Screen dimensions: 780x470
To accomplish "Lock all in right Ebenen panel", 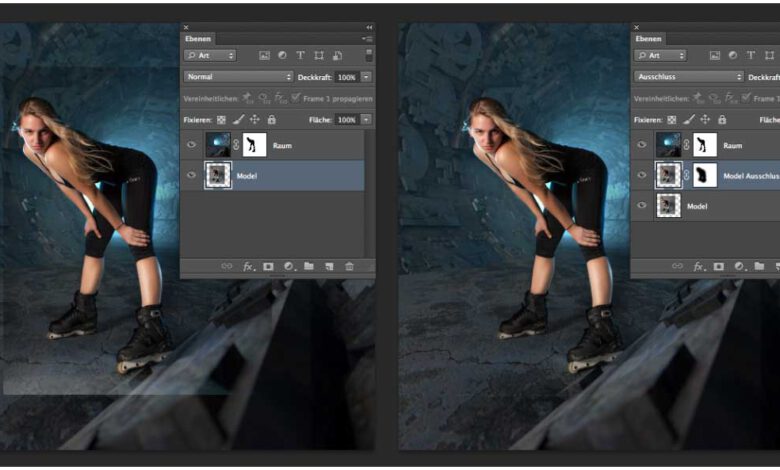I will pyautogui.click(x=722, y=119).
